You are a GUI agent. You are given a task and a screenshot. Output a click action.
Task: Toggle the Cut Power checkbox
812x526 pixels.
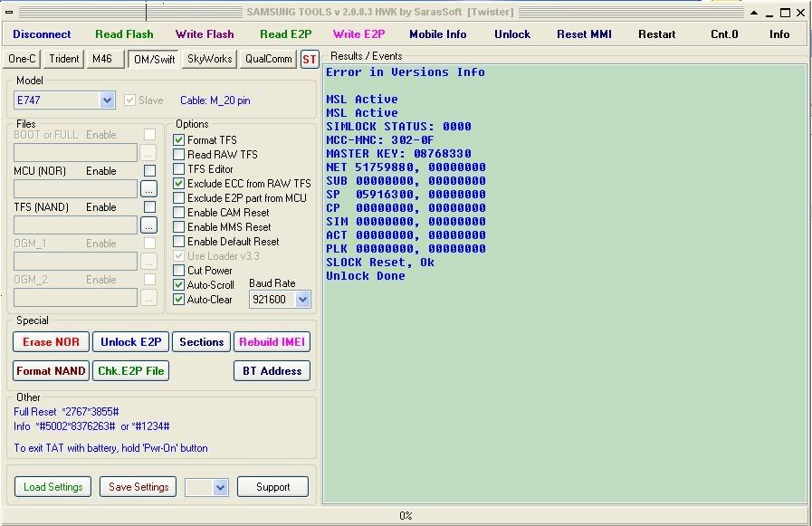tap(178, 271)
